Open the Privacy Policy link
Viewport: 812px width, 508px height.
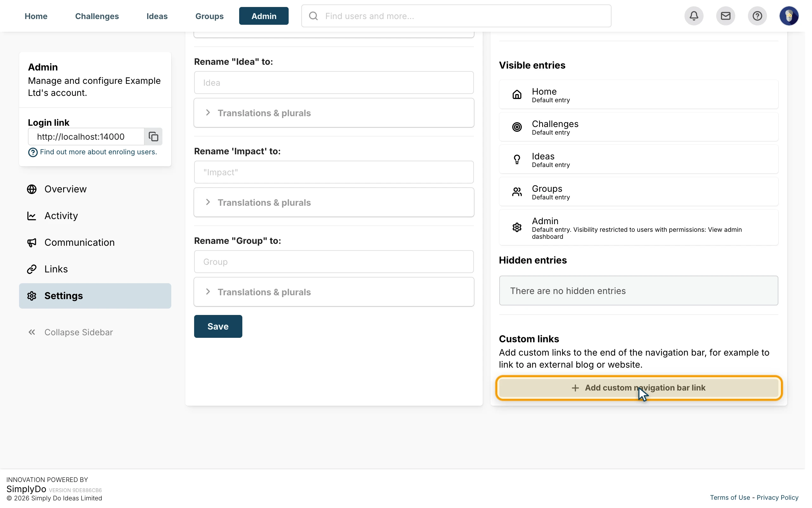tap(777, 498)
